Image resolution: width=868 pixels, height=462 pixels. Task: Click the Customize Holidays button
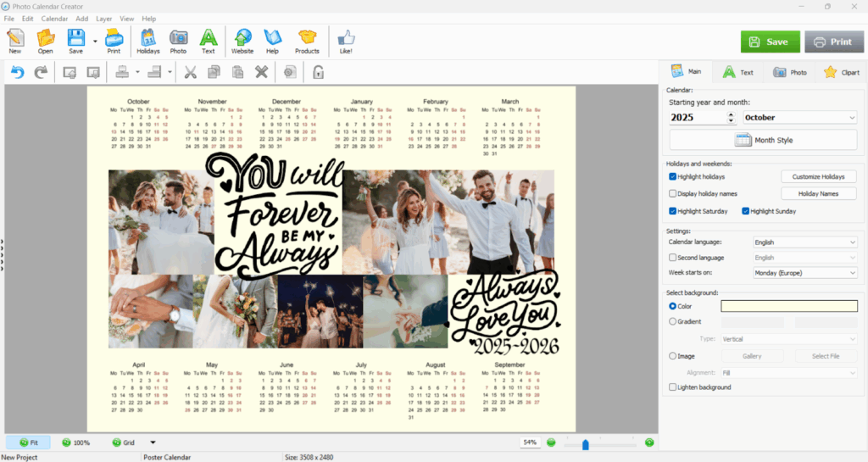(x=818, y=176)
